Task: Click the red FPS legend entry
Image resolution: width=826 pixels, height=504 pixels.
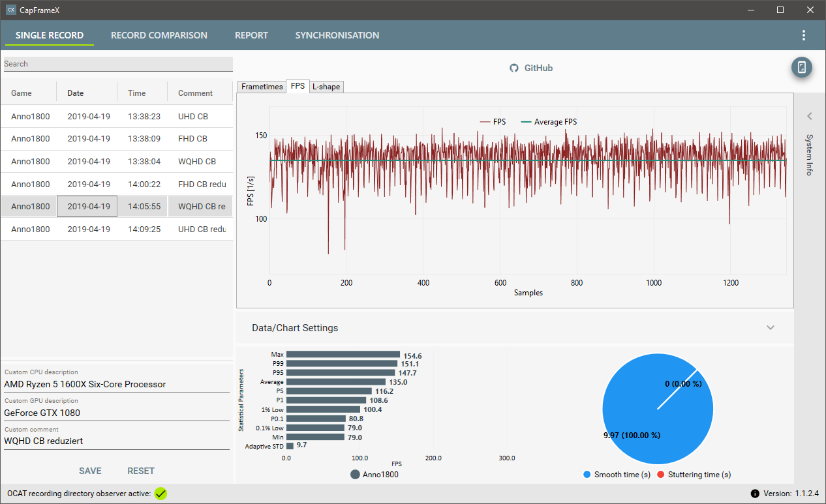Action: coord(493,122)
